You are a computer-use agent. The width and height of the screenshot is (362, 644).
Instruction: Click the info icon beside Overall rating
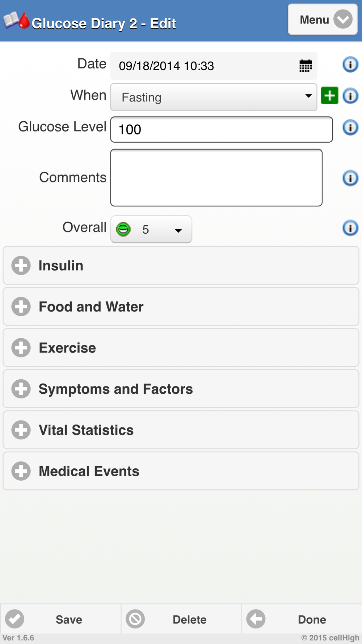(x=350, y=228)
